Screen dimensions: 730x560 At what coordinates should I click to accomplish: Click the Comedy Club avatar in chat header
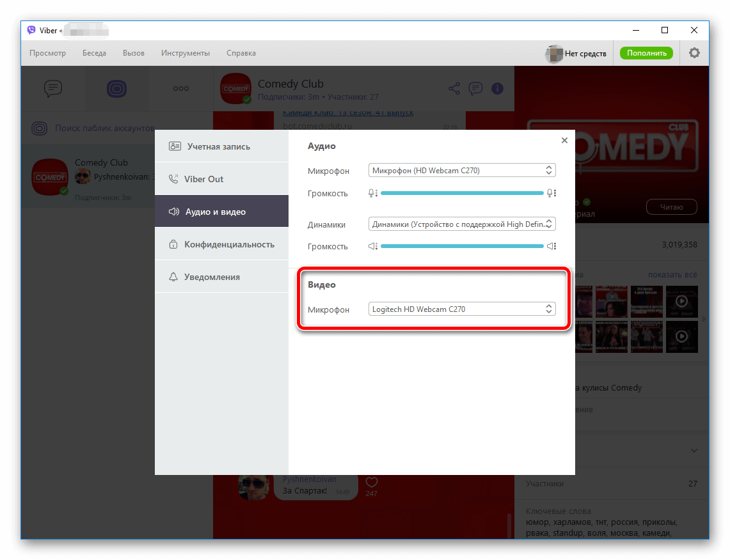tap(235, 88)
